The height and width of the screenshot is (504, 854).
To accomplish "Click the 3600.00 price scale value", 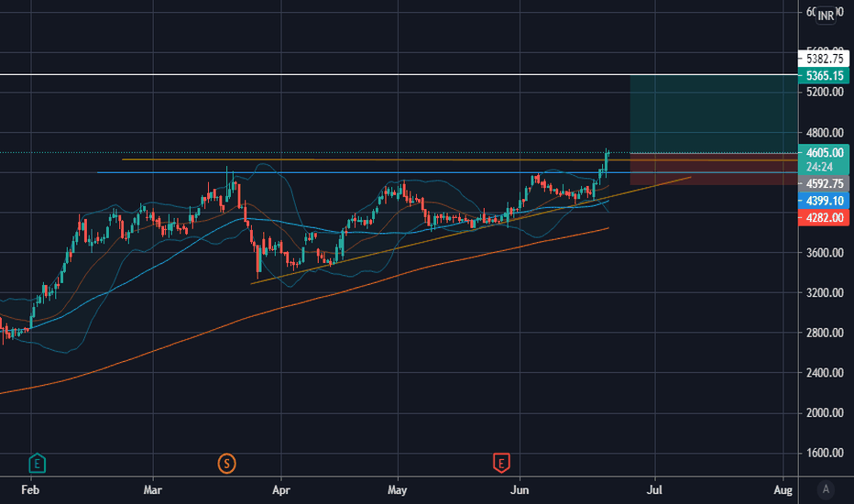I will [x=825, y=253].
